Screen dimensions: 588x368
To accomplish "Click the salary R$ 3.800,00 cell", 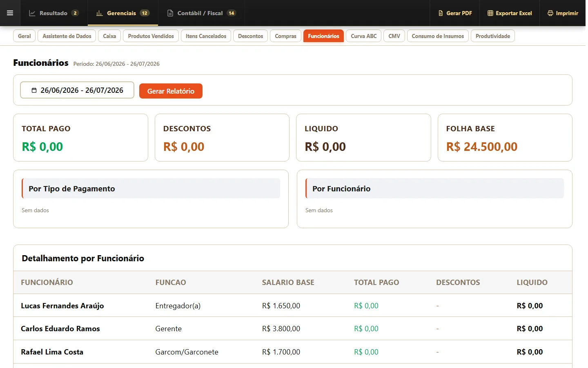I will [x=281, y=328].
